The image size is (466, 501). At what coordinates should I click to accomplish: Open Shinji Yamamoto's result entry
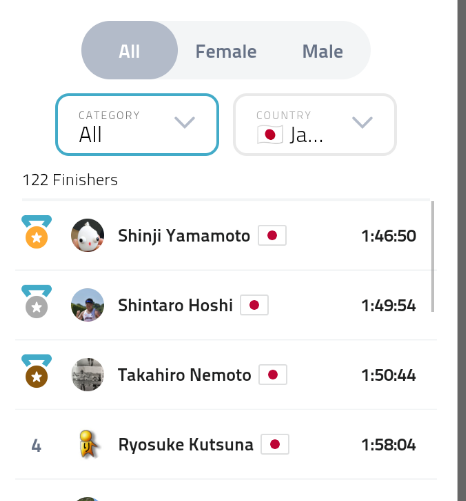point(226,236)
